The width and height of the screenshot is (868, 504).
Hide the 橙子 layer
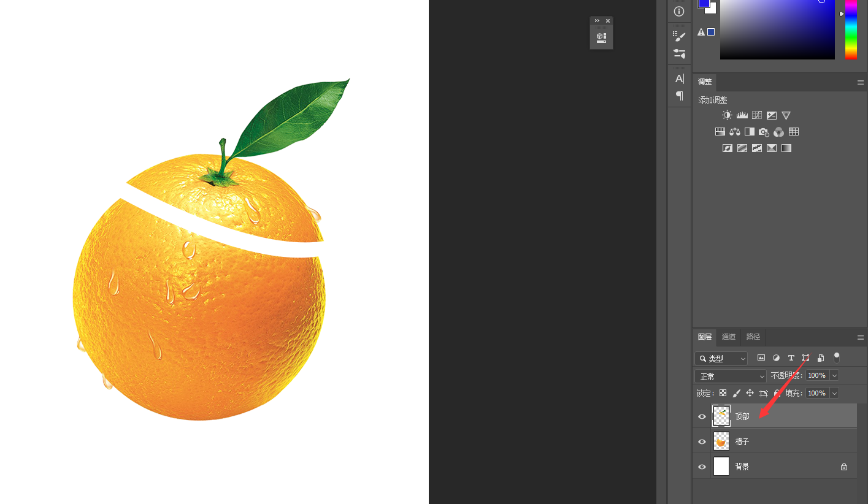pyautogui.click(x=702, y=441)
